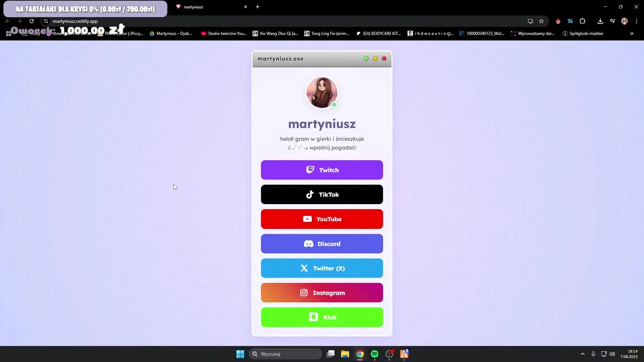
Task: Open Spotify from the taskbar
Action: point(374,354)
